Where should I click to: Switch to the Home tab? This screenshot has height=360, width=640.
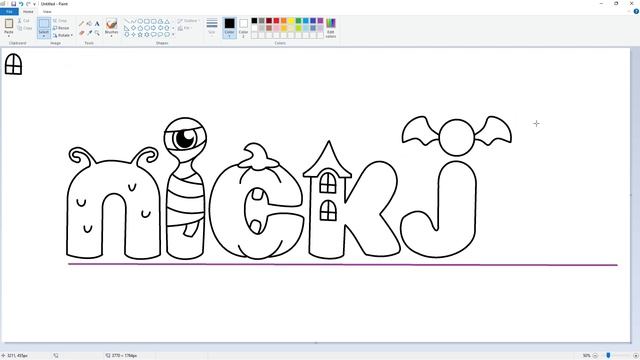tap(28, 11)
